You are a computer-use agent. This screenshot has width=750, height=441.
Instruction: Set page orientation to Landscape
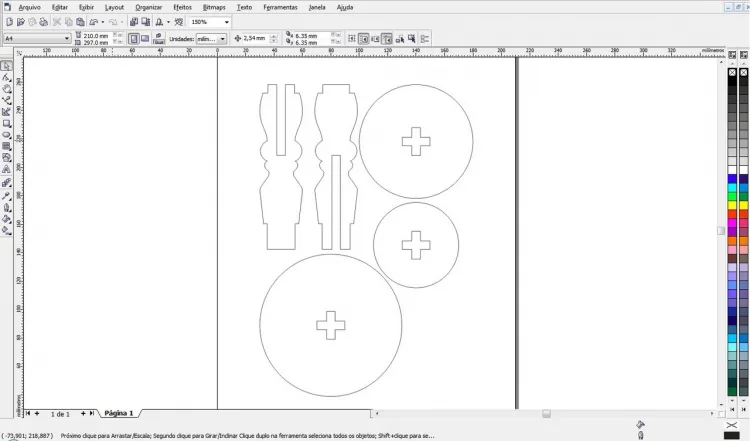pos(145,39)
